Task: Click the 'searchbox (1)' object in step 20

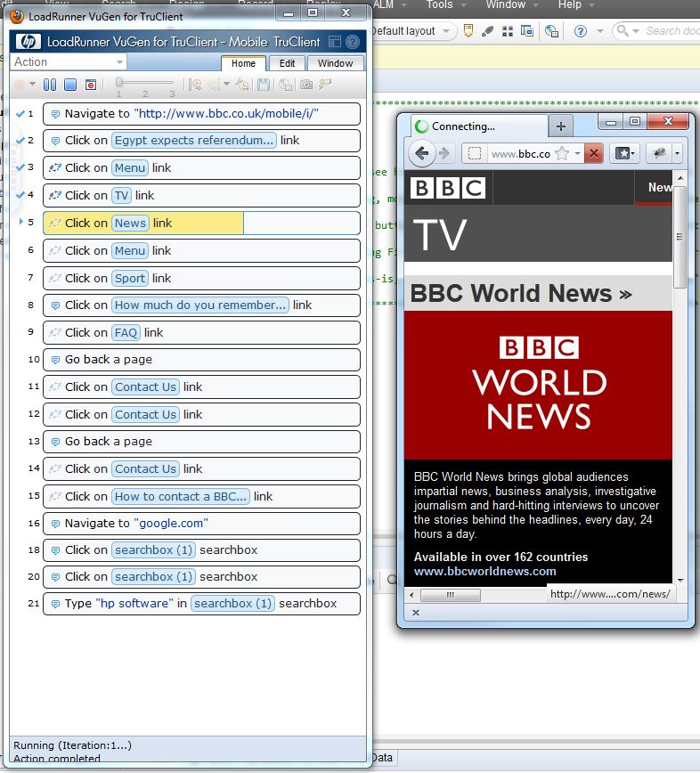Action: [x=153, y=577]
